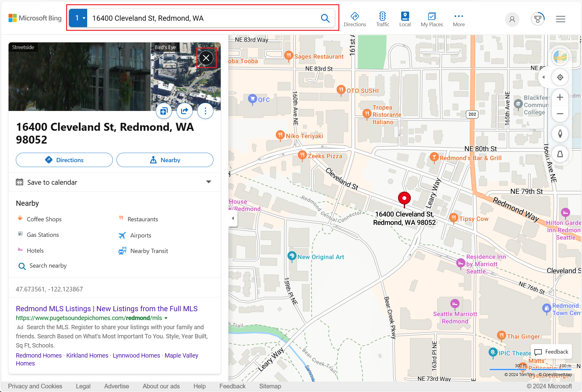The width and height of the screenshot is (582, 392).
Task: Close the location details card
Action: pyautogui.click(x=206, y=58)
